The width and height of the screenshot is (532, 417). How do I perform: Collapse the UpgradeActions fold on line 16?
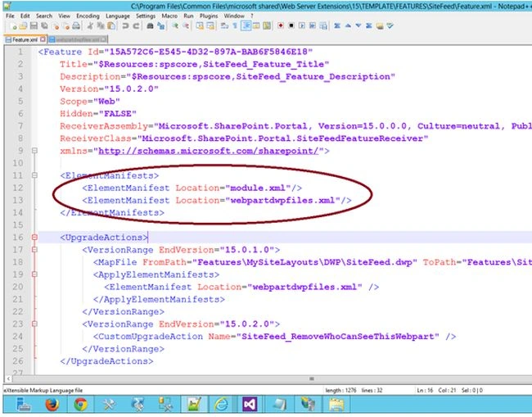34,237
